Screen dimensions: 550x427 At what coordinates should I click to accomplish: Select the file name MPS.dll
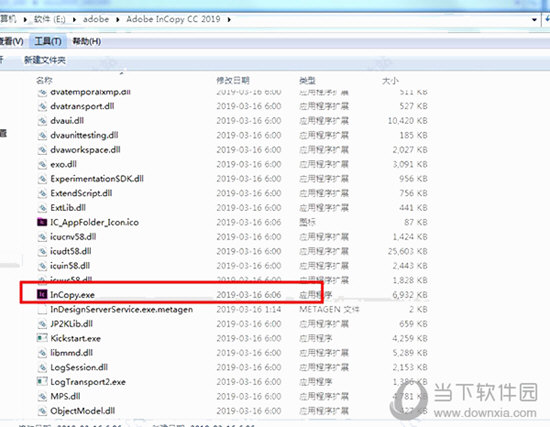coord(65,396)
